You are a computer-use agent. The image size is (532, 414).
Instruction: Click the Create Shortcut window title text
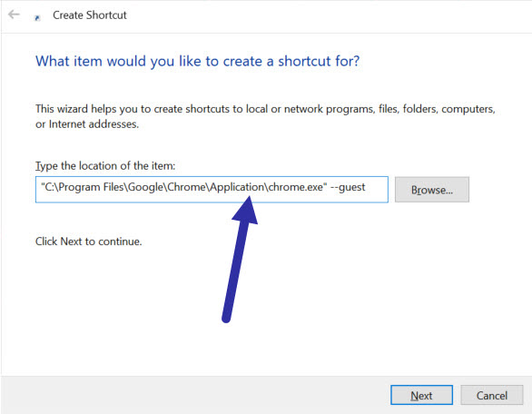[x=90, y=15]
